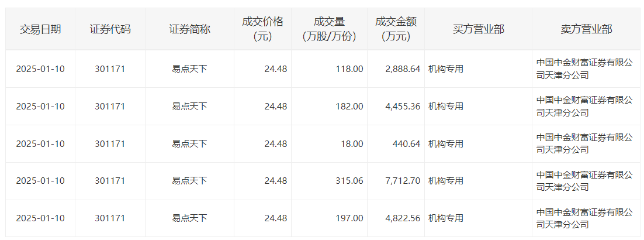The width and height of the screenshot is (644, 240).
Task: Click the 成交价格(元) column header
Action: (x=262, y=29)
